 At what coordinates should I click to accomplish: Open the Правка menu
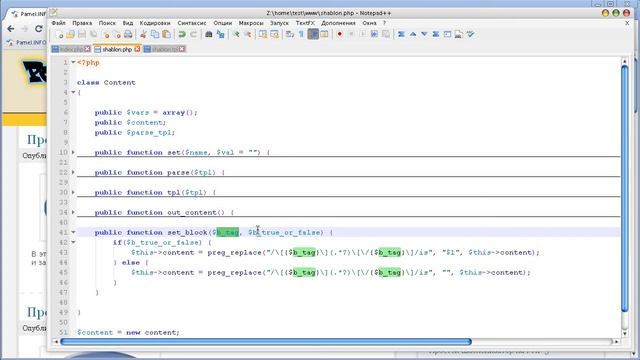pyautogui.click(x=82, y=23)
